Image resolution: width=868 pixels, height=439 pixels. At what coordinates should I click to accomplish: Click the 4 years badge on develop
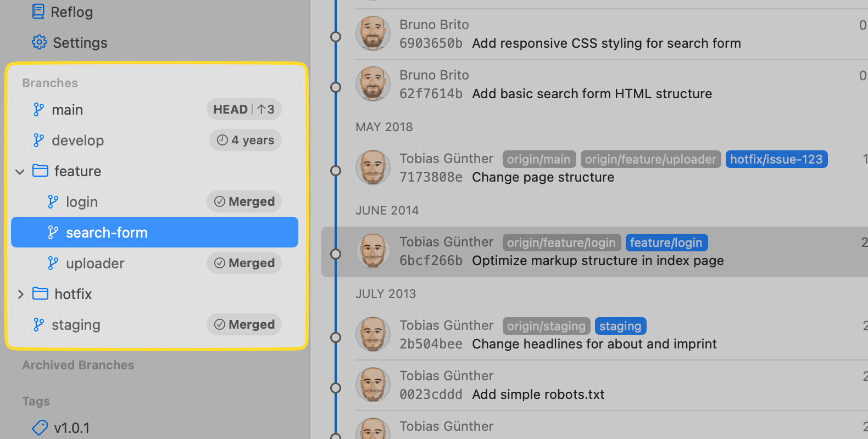[x=245, y=140]
